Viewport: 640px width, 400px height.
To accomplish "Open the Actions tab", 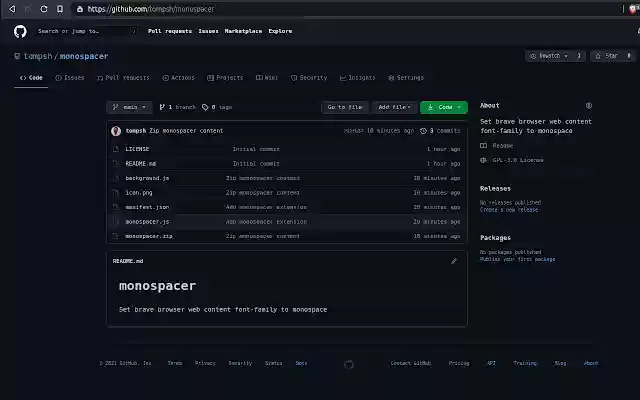I will pos(179,78).
